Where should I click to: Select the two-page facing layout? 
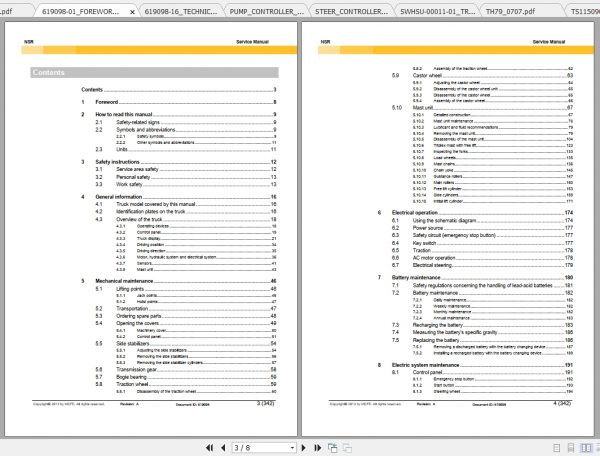coord(585,448)
